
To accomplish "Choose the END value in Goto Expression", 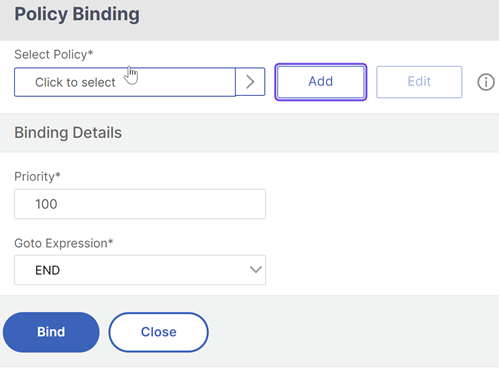I will coord(48,270).
